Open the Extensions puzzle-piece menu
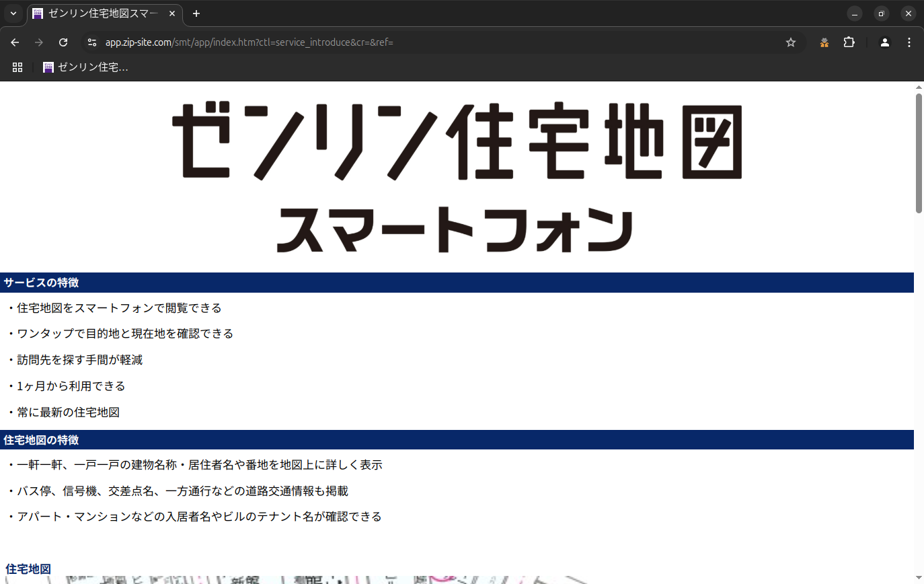 849,42
